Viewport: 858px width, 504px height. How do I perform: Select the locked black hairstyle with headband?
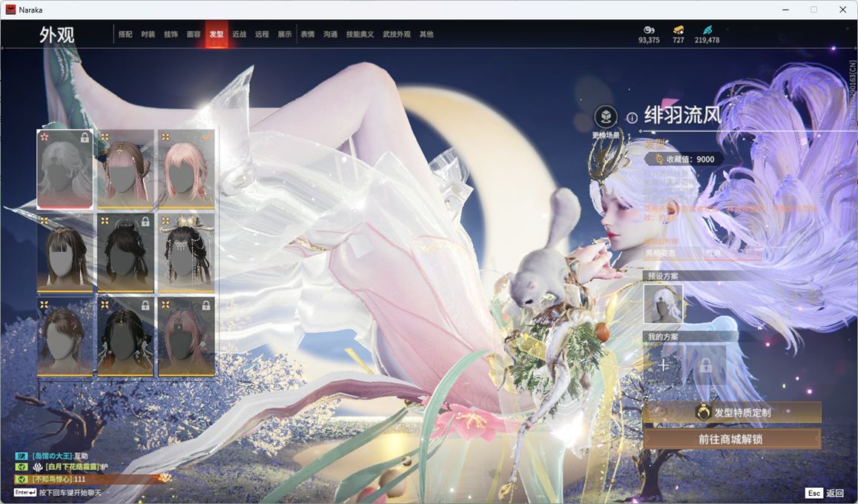click(125, 253)
